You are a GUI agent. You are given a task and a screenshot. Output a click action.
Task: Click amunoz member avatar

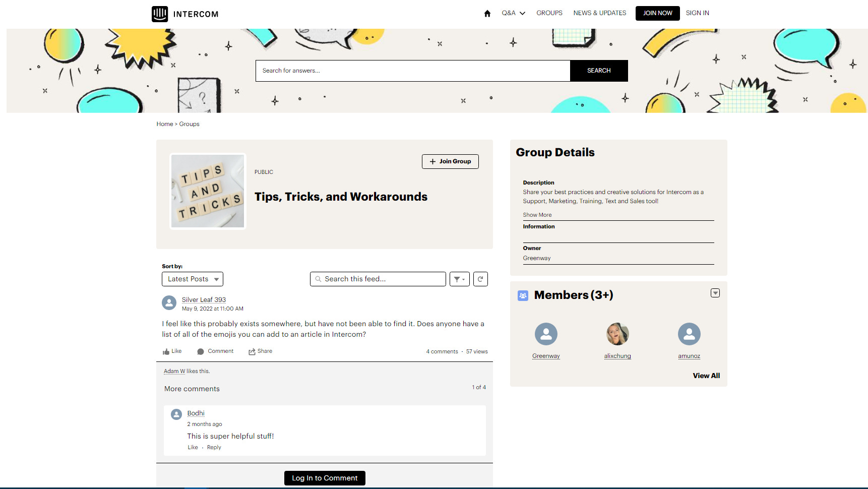click(689, 334)
